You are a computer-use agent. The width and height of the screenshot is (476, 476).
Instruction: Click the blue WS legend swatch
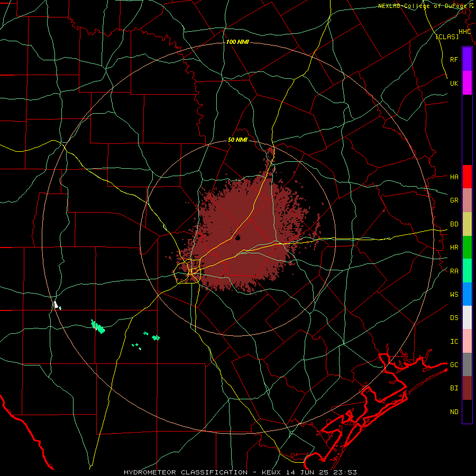467,294
